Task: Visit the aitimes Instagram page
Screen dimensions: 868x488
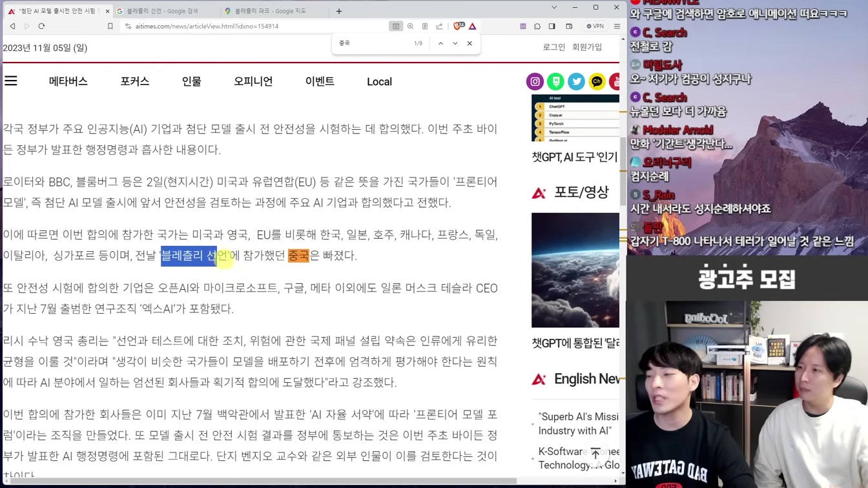Action: [535, 81]
